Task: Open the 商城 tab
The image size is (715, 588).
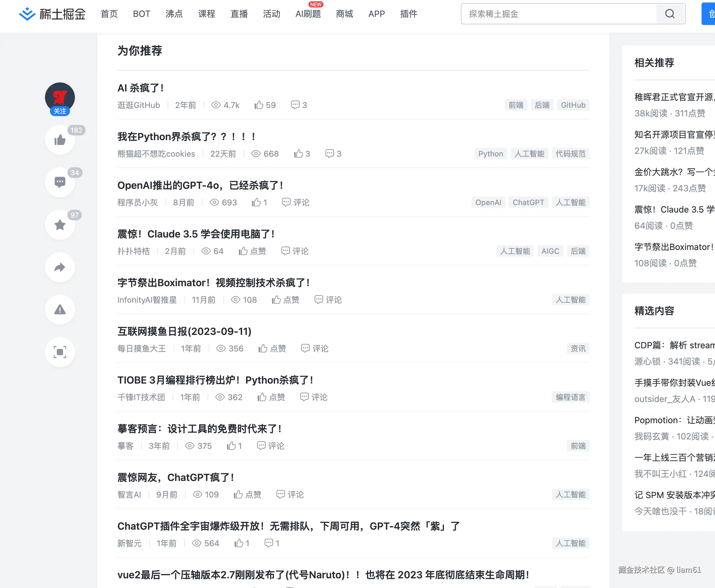Action: 344,14
